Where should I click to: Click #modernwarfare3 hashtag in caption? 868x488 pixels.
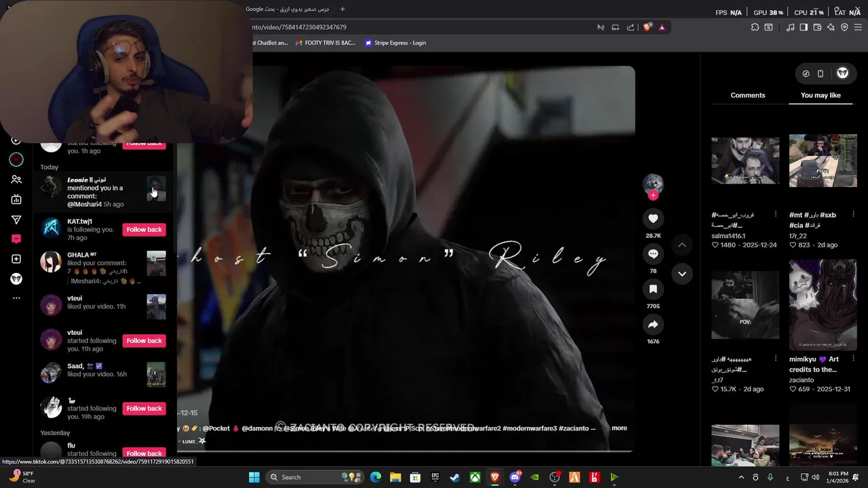click(x=530, y=428)
